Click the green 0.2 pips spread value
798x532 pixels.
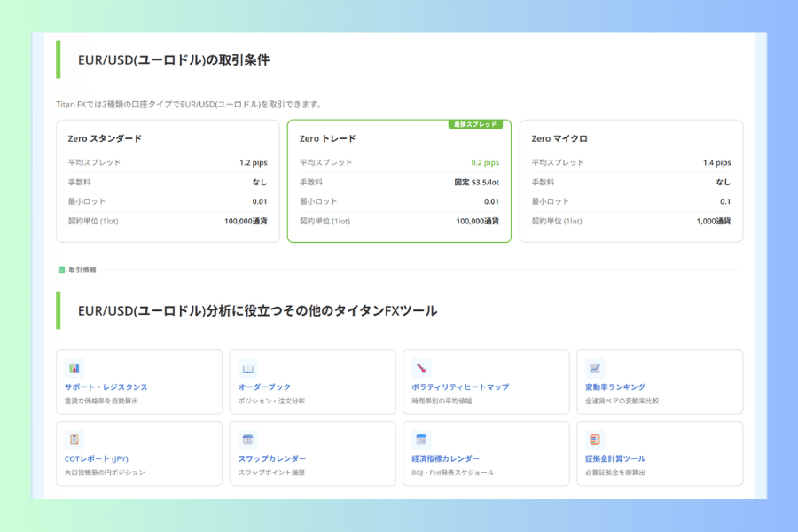click(x=485, y=162)
